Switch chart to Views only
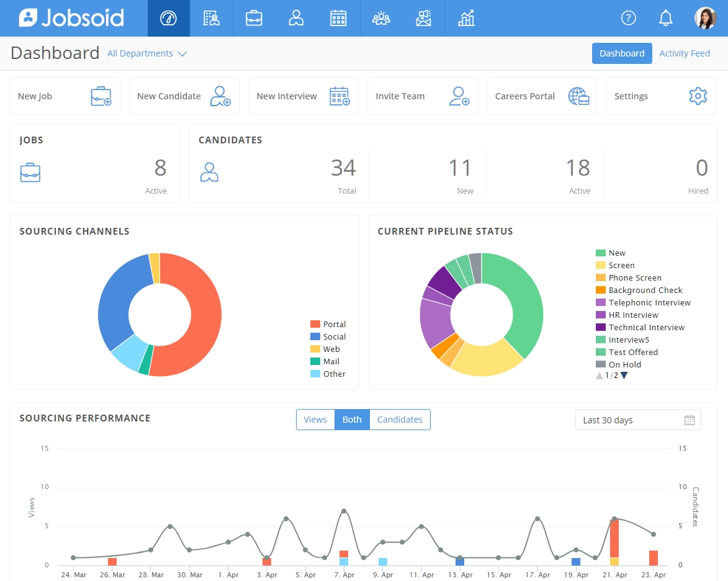Image resolution: width=728 pixels, height=581 pixels. point(315,420)
